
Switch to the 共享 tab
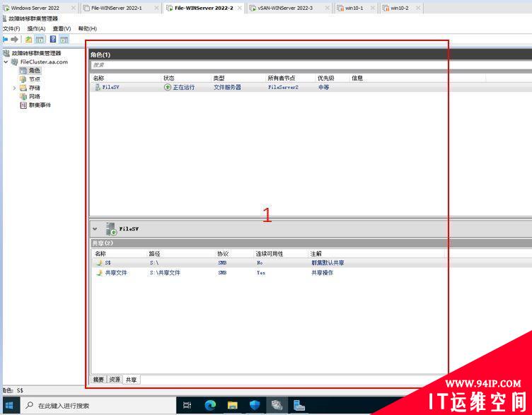(x=132, y=380)
